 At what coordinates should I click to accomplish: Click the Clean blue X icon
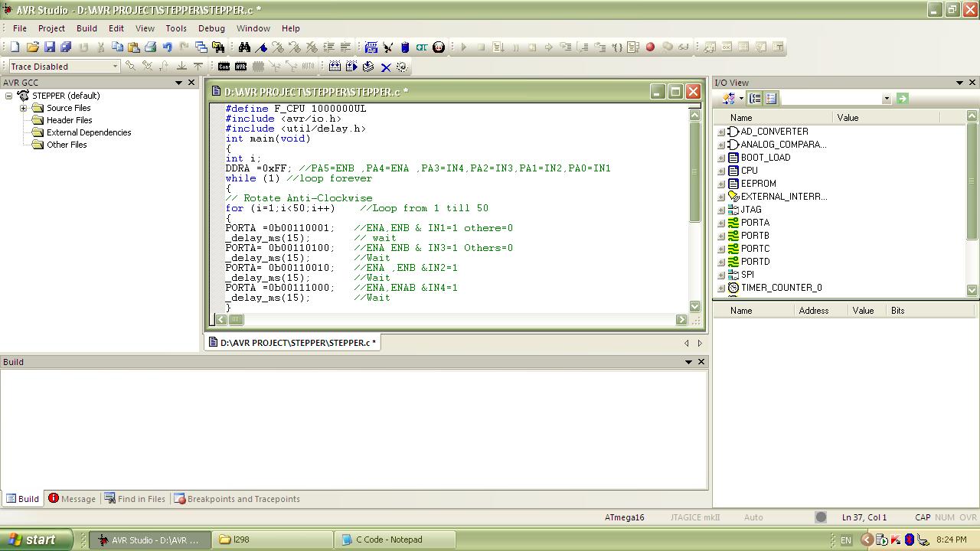coord(386,67)
